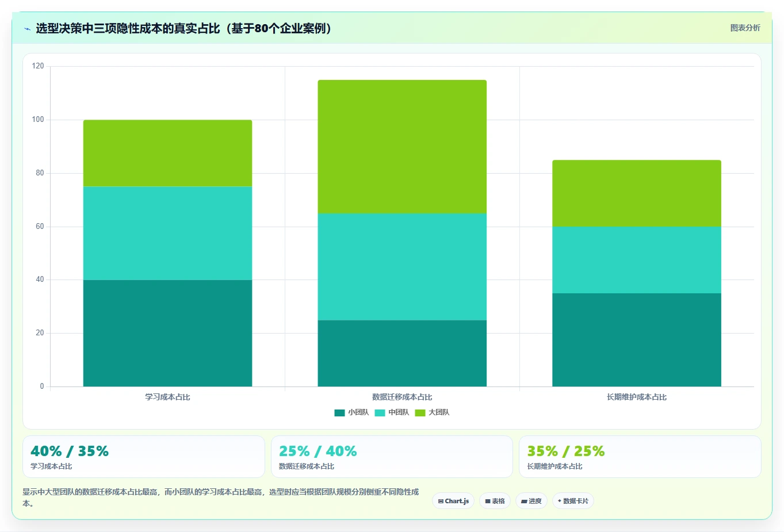This screenshot has width=784, height=532.
Task: Click the x-axis label 学习成本占比
Action: 167,397
